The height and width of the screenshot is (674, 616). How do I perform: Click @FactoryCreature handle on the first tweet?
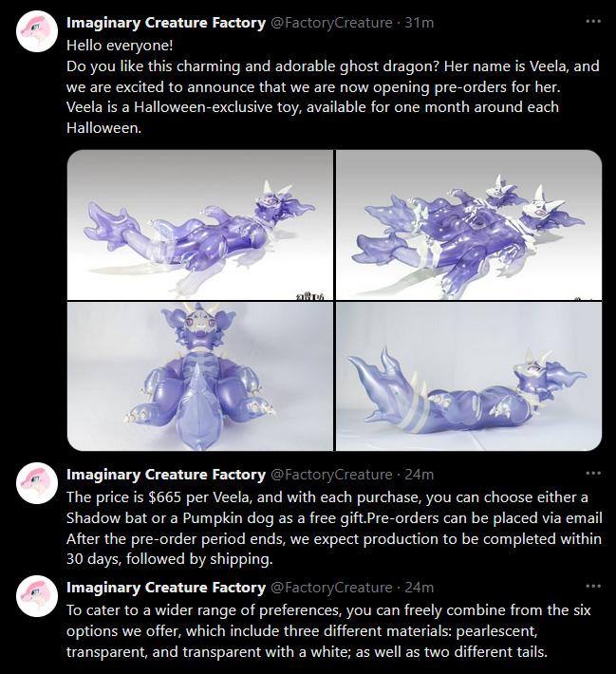(x=331, y=23)
